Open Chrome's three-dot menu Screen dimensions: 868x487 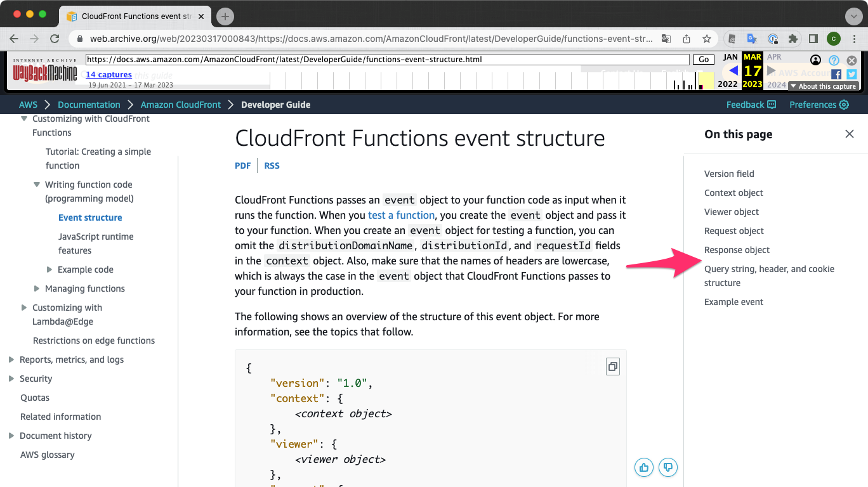tap(853, 39)
